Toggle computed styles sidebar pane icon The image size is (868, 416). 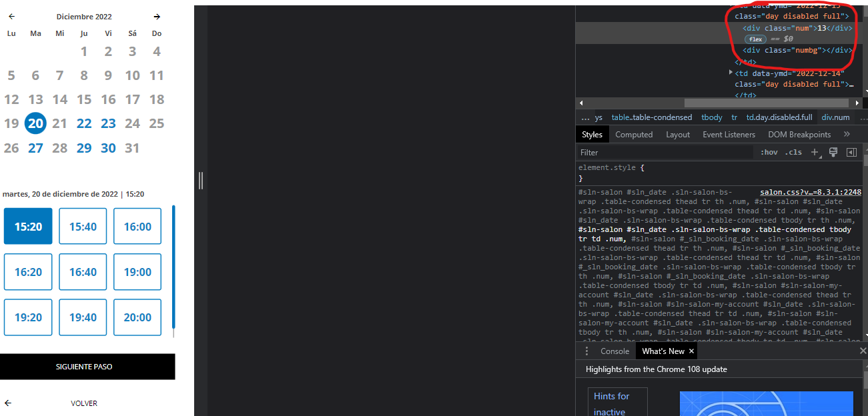tap(851, 152)
